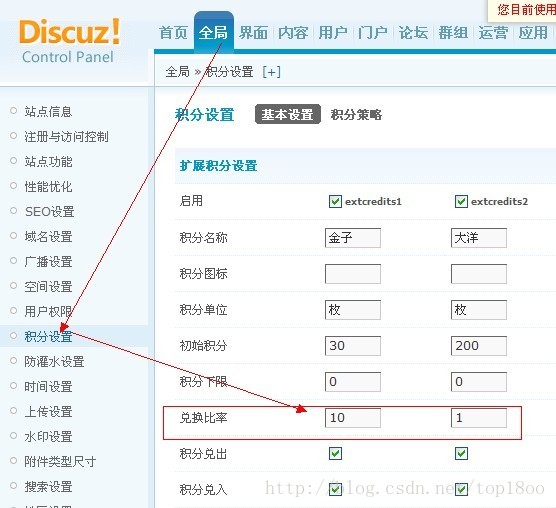The width and height of the screenshot is (556, 508).
Task: Click 积分名称 field containing 金子
Action: pyautogui.click(x=353, y=238)
